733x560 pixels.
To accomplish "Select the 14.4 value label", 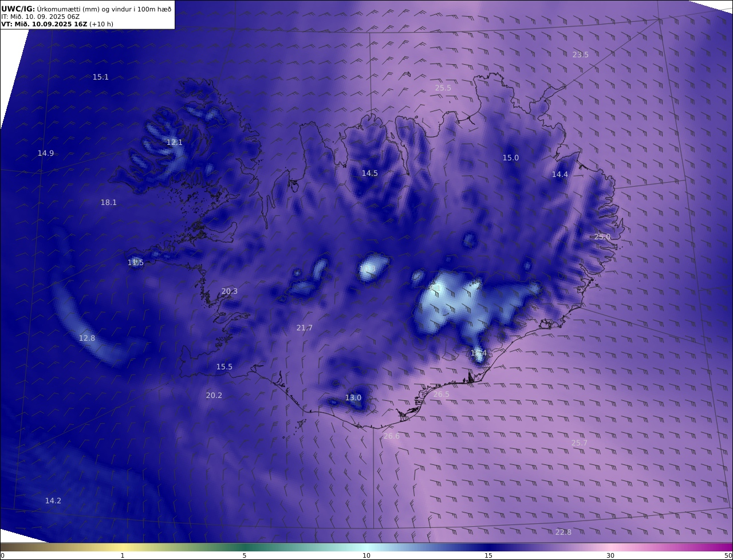I will click(x=560, y=175).
